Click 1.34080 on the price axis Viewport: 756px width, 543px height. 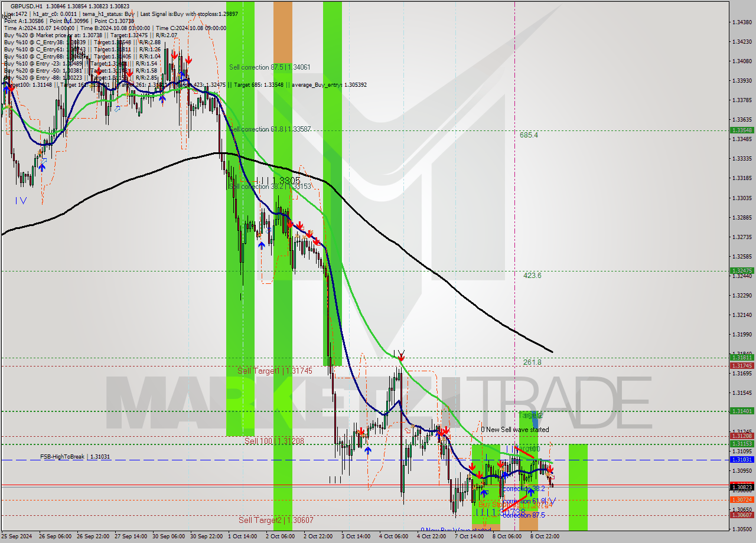pos(742,61)
